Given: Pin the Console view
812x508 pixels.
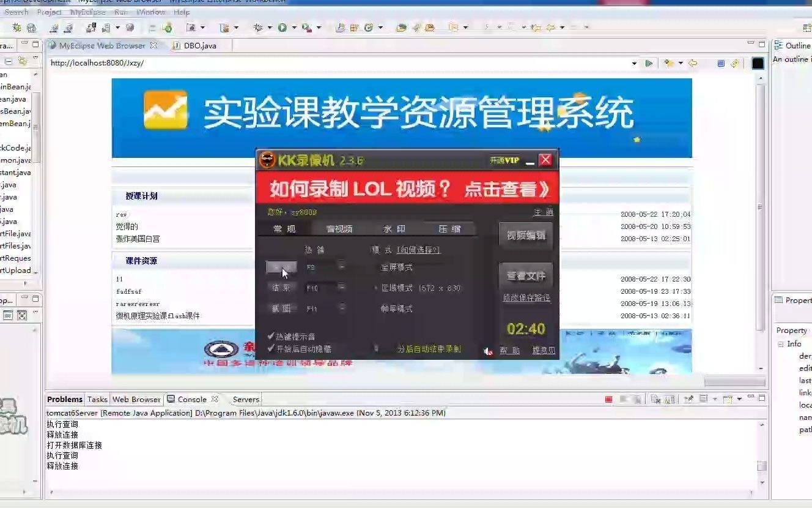Looking at the screenshot, I should (x=689, y=399).
